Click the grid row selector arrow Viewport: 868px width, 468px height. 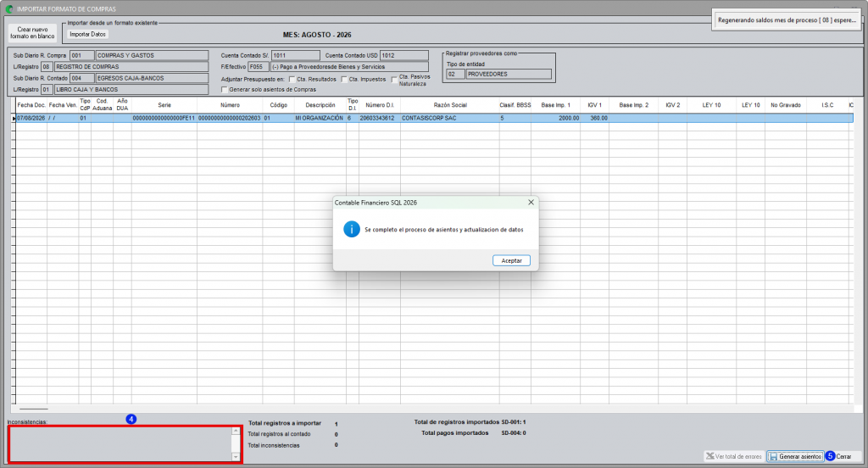14,118
